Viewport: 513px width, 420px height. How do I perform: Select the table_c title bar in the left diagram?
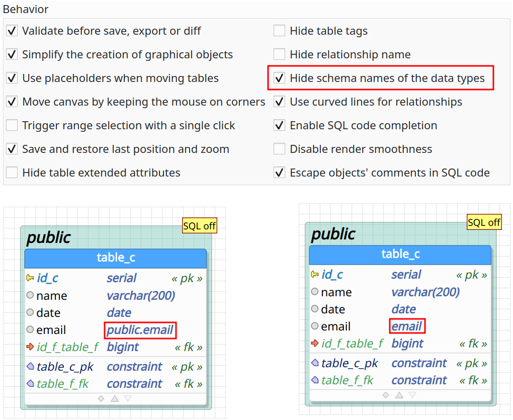(116, 258)
